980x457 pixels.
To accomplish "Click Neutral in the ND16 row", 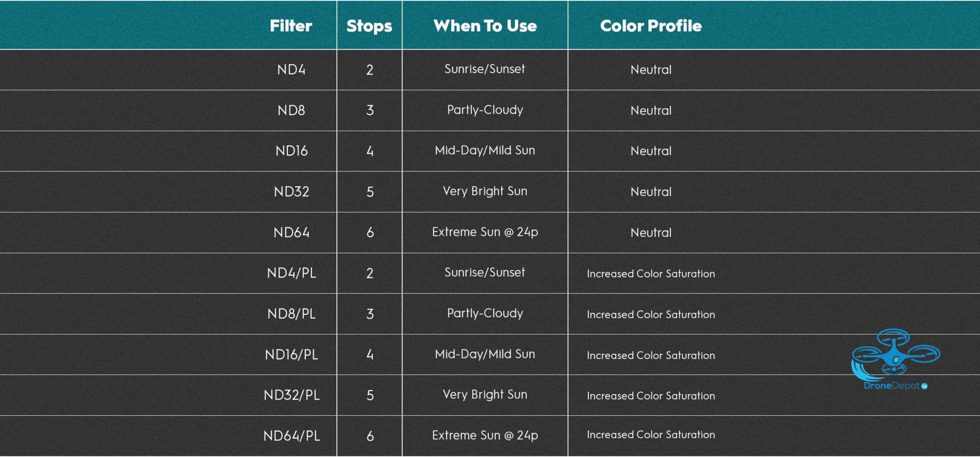I will pyautogui.click(x=651, y=151).
